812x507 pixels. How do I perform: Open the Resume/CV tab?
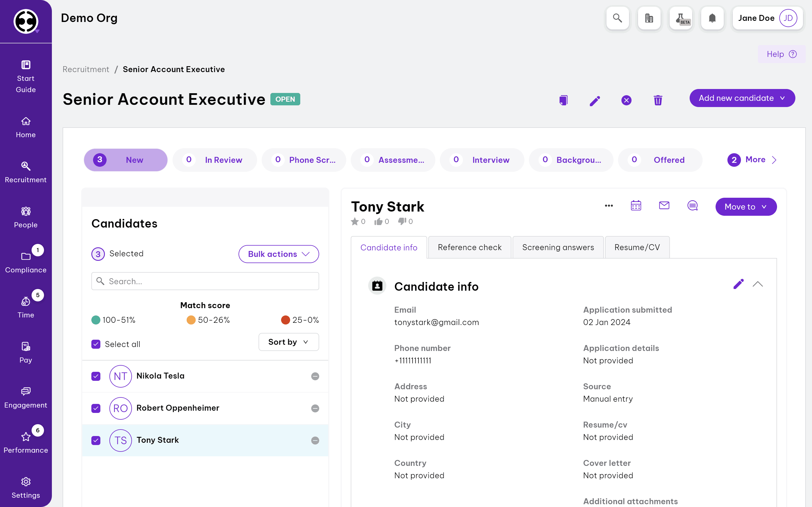tap(637, 248)
